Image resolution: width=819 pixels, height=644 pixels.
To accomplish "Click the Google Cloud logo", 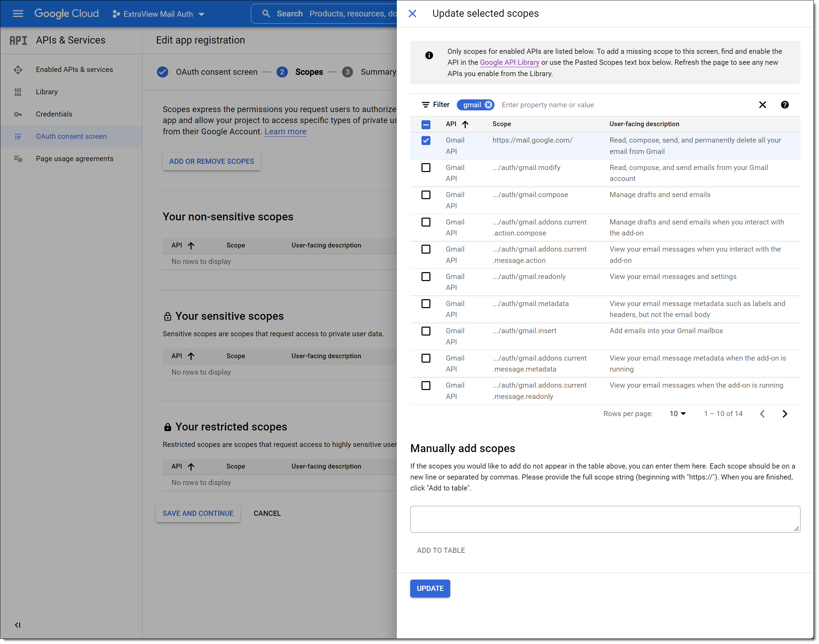I will 66,14.
